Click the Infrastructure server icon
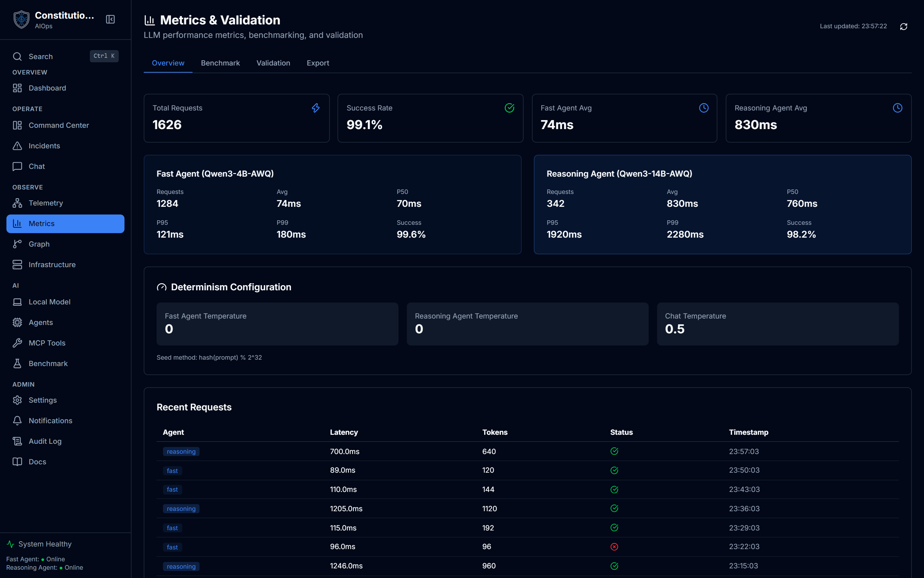This screenshot has width=924, height=578. click(17, 265)
